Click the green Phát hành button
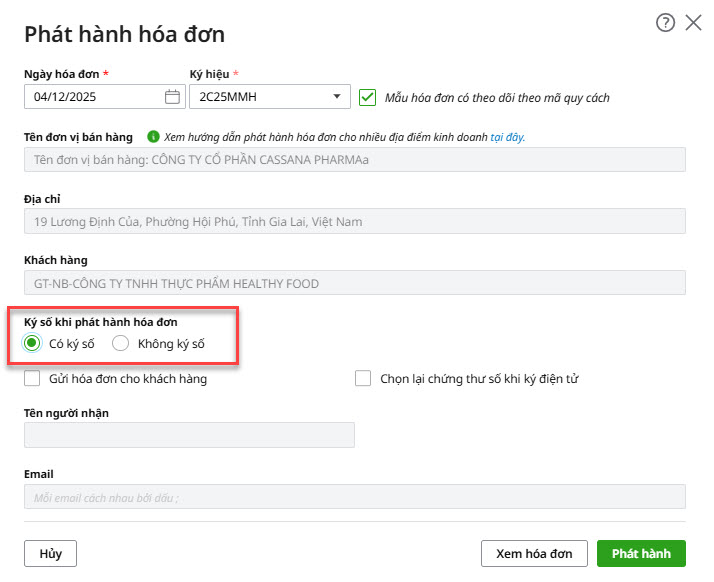This screenshot has height=582, width=714. (x=641, y=554)
